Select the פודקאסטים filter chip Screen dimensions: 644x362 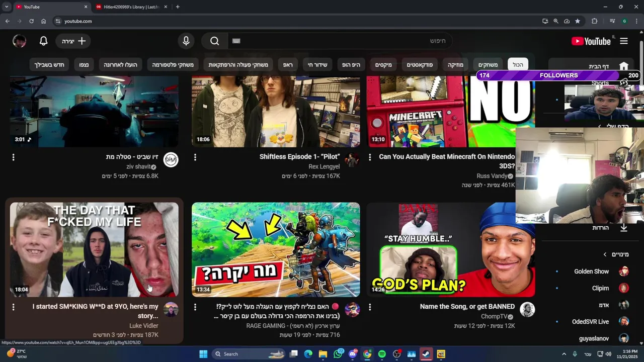(420, 65)
